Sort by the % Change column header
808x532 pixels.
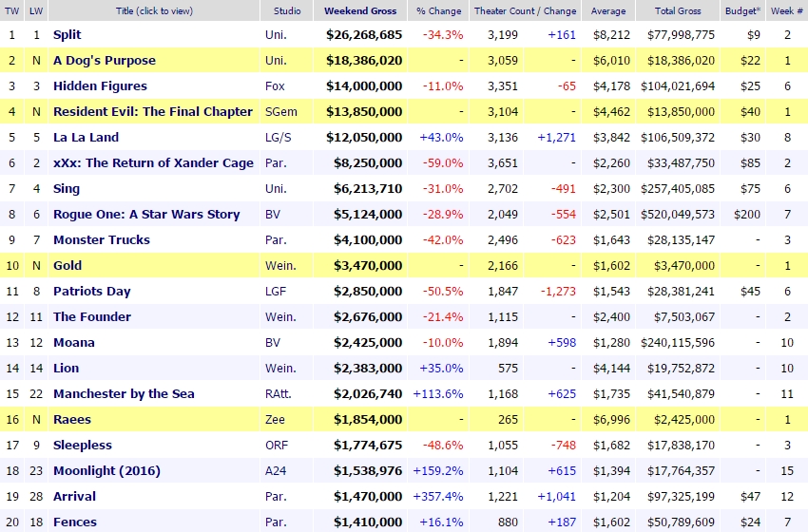point(438,10)
